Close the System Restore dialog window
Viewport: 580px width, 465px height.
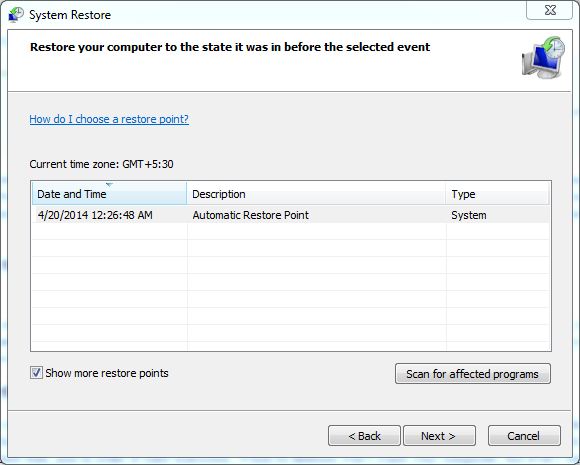(550, 10)
